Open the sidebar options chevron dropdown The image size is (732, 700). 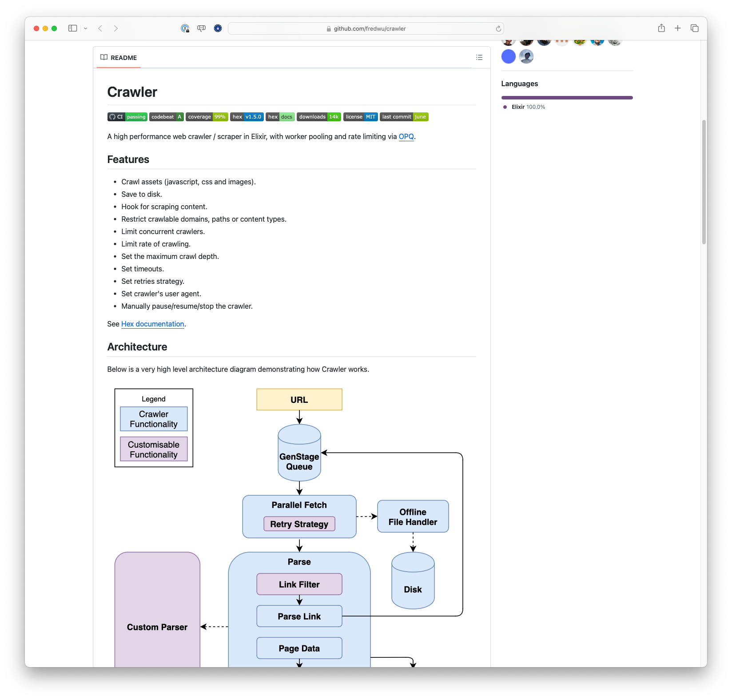coord(85,28)
